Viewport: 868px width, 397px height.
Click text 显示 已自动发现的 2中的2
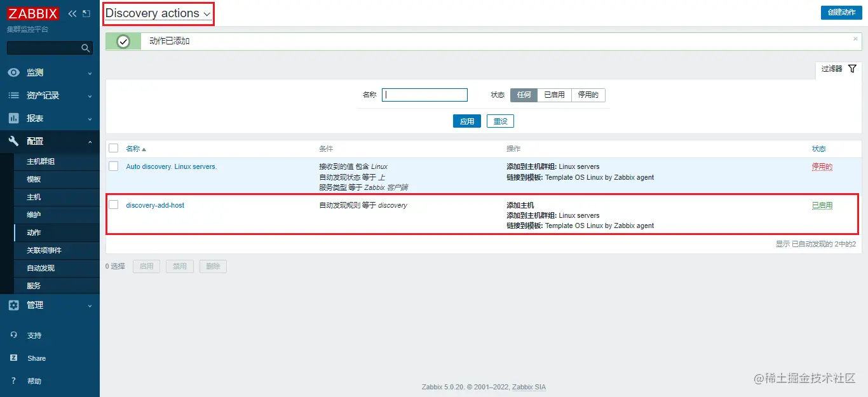point(816,244)
